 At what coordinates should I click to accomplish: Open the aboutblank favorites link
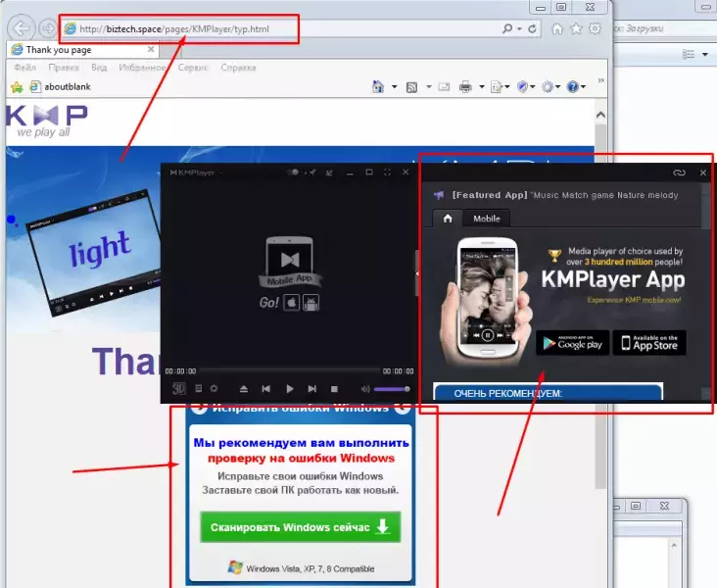pos(61,86)
